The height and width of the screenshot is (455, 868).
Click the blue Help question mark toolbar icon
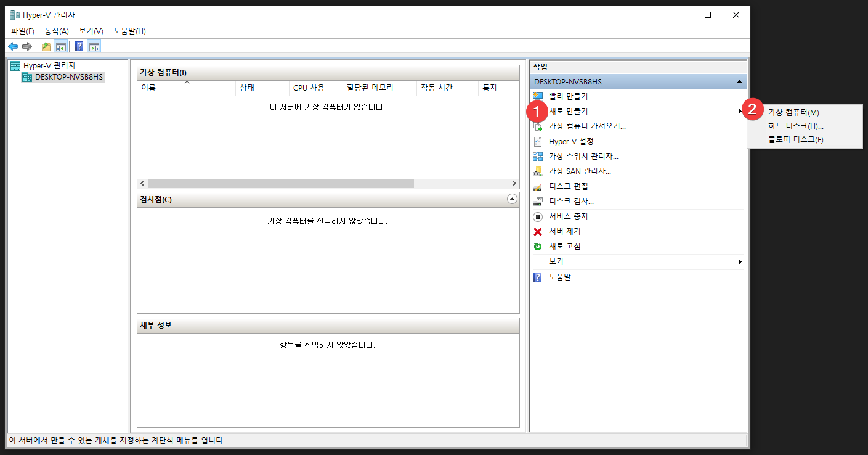[79, 46]
